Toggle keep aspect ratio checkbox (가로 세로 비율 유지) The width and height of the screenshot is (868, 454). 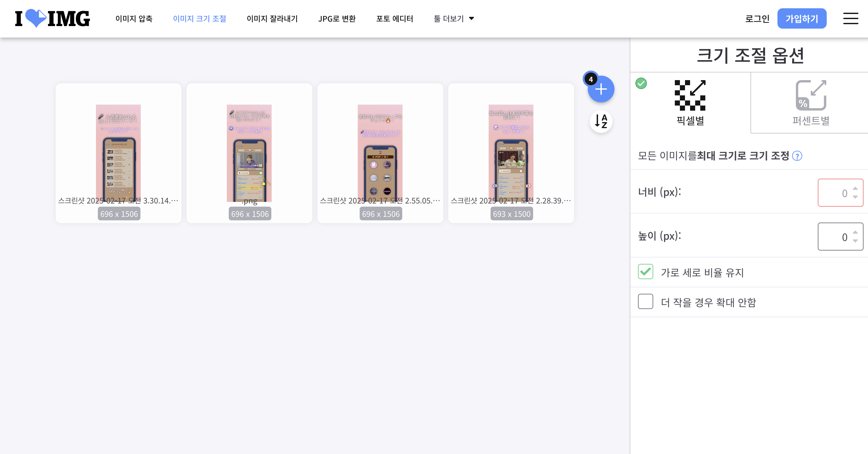point(645,272)
